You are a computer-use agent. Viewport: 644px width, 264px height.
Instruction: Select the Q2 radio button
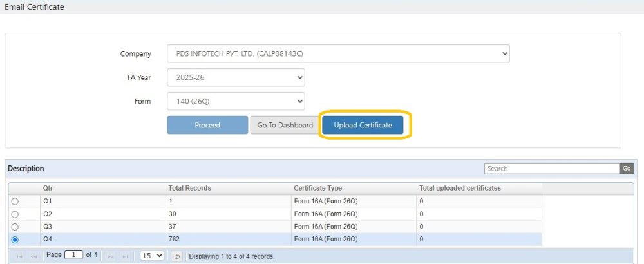[x=15, y=214]
